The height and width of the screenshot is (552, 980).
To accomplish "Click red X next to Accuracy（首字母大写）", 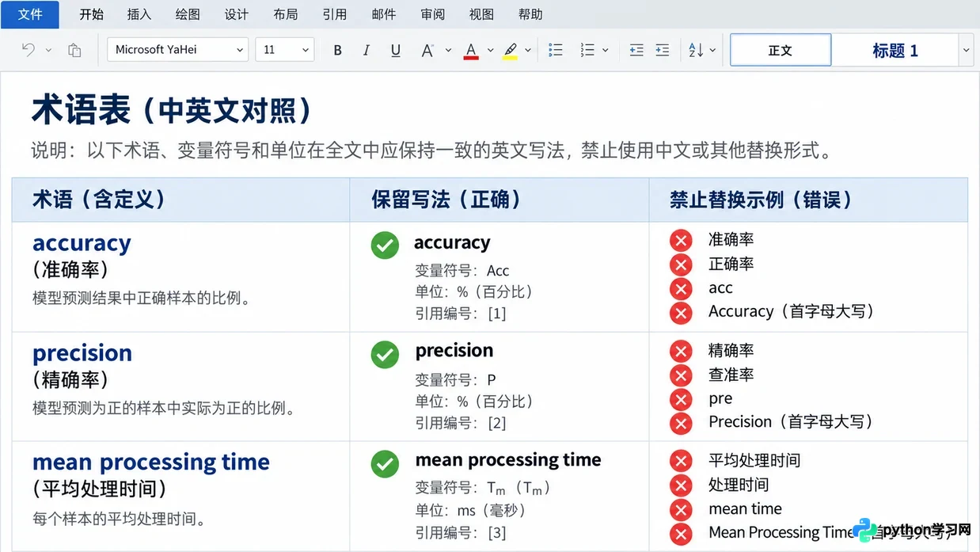I will pyautogui.click(x=681, y=313).
